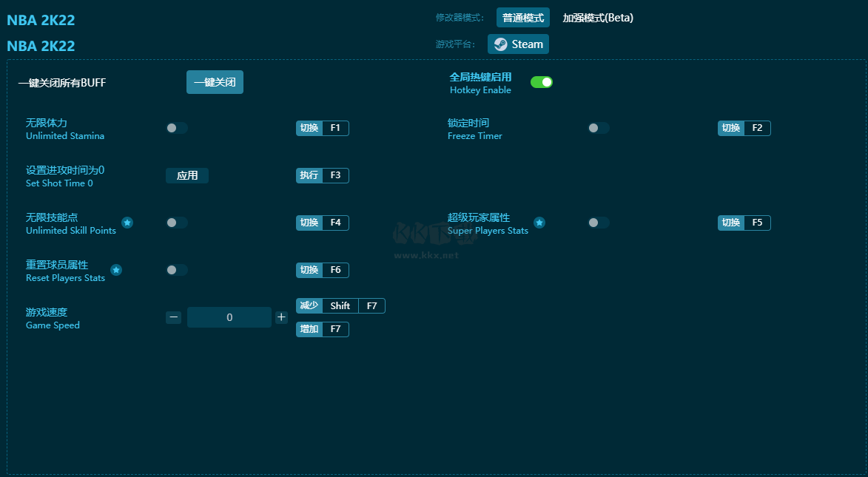The width and height of the screenshot is (868, 477).
Task: Switch to 加强模式(Beta) enhanced mode
Action: click(598, 18)
